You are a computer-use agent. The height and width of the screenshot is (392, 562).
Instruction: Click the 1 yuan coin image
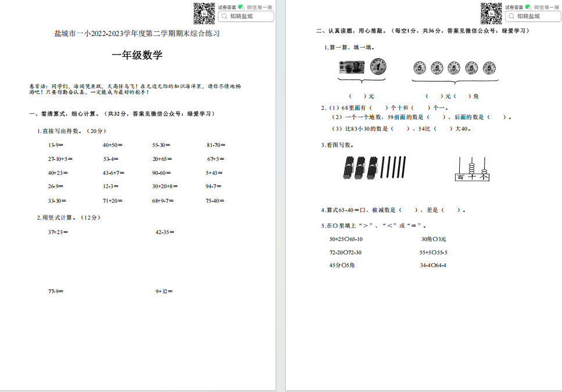coord(378,67)
